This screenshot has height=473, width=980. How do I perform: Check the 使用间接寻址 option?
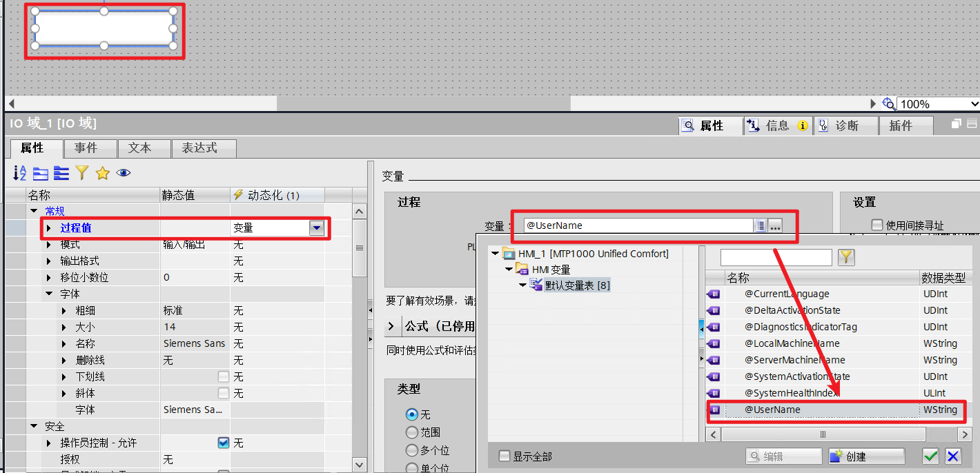[x=877, y=225]
